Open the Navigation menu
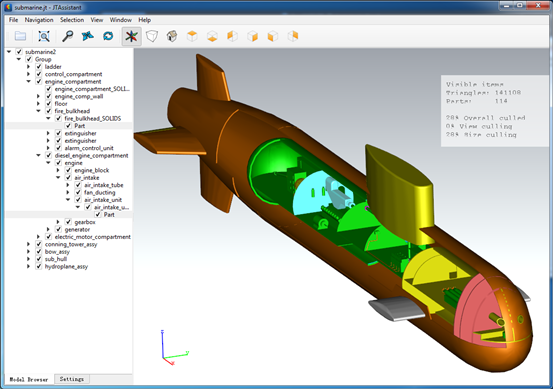 (x=39, y=20)
